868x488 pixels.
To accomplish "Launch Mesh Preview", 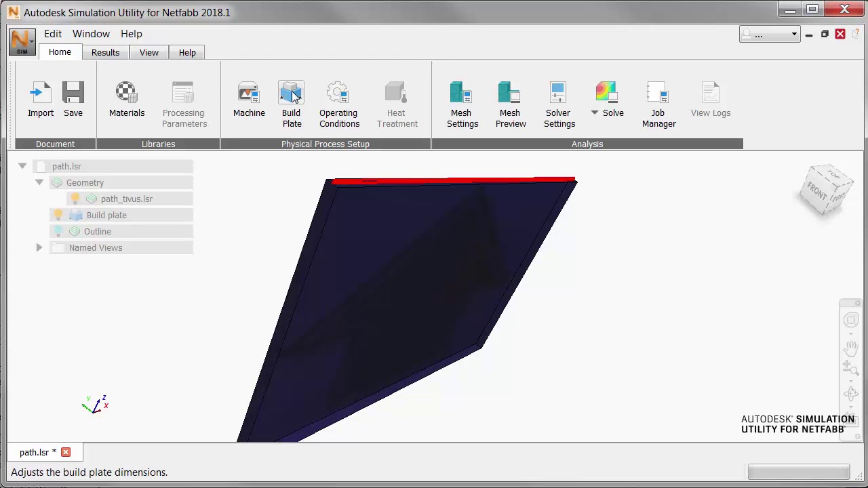I will (x=510, y=105).
